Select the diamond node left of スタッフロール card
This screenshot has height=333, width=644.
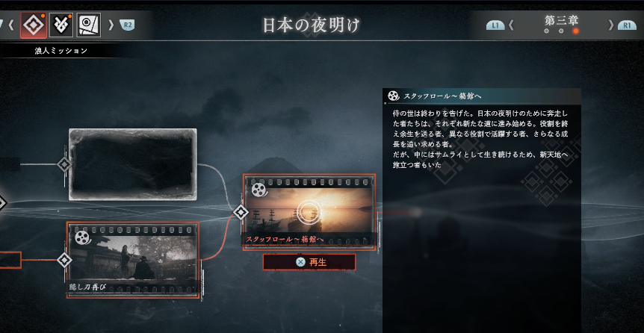tap(241, 212)
